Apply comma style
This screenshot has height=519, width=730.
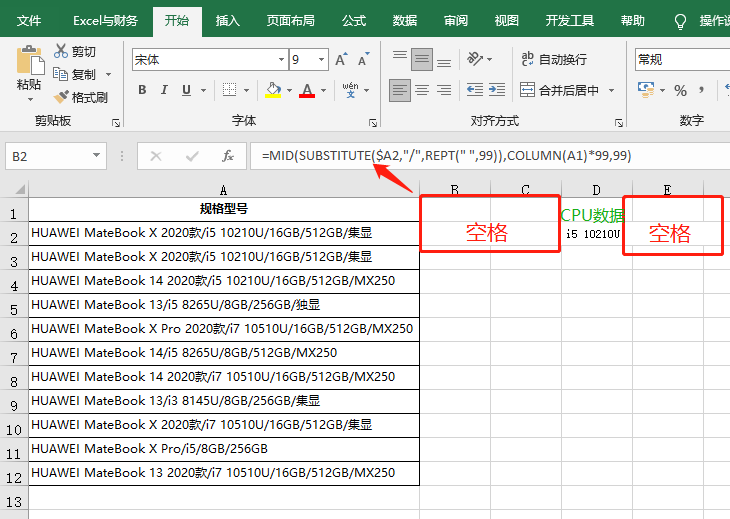702,90
